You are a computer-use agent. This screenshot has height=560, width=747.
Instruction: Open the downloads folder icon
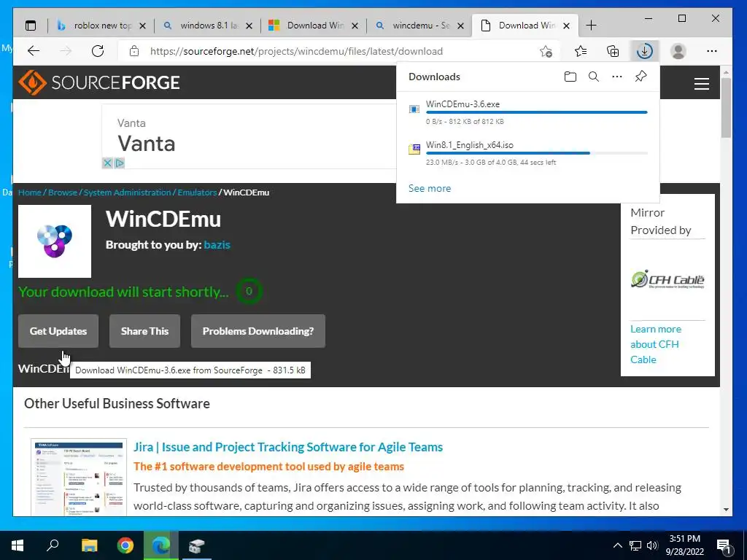570,77
